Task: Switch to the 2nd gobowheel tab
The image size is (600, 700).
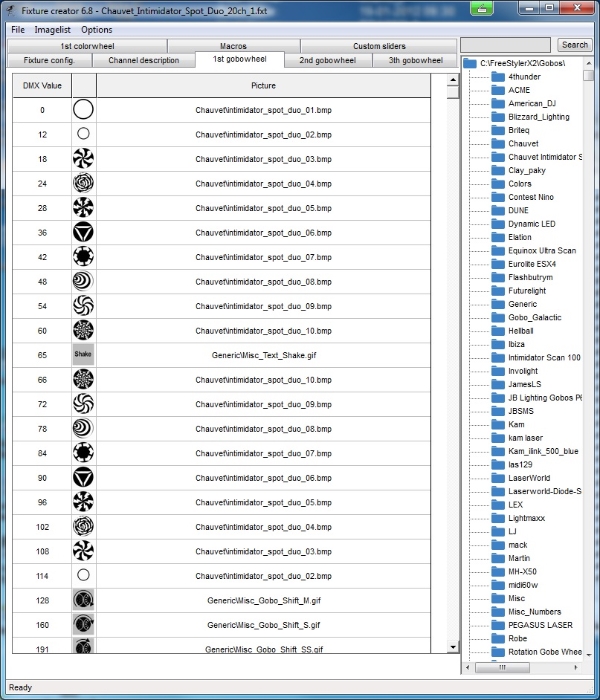Action: click(x=328, y=60)
